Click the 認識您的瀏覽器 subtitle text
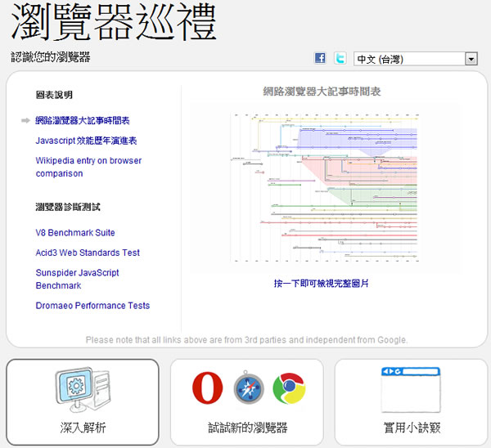Viewport: 491px width, 448px height. click(x=51, y=57)
